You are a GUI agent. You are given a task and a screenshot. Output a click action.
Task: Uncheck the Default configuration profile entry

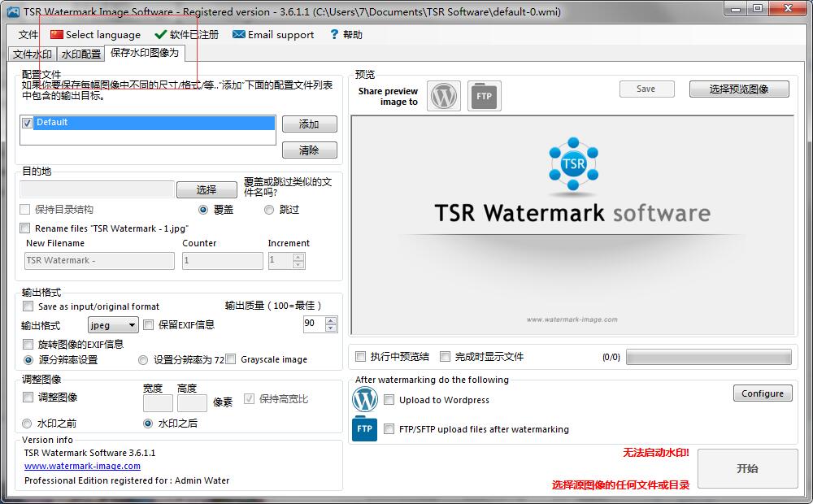(28, 122)
